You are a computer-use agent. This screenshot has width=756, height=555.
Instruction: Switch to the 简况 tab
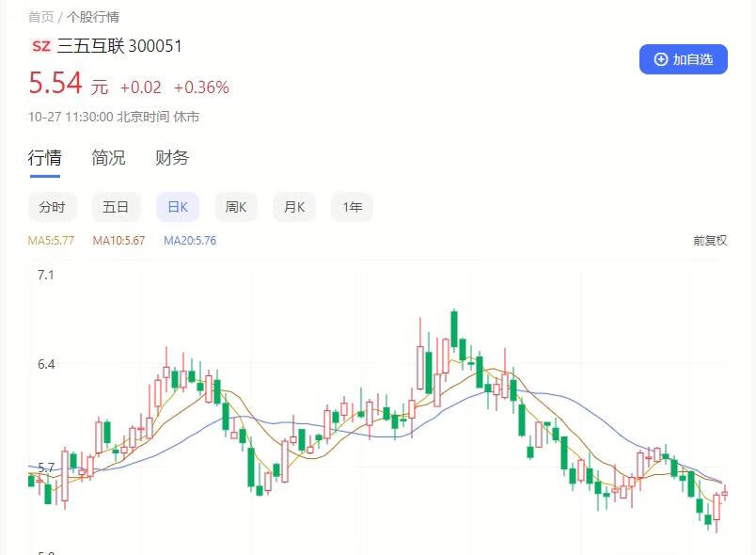108,158
